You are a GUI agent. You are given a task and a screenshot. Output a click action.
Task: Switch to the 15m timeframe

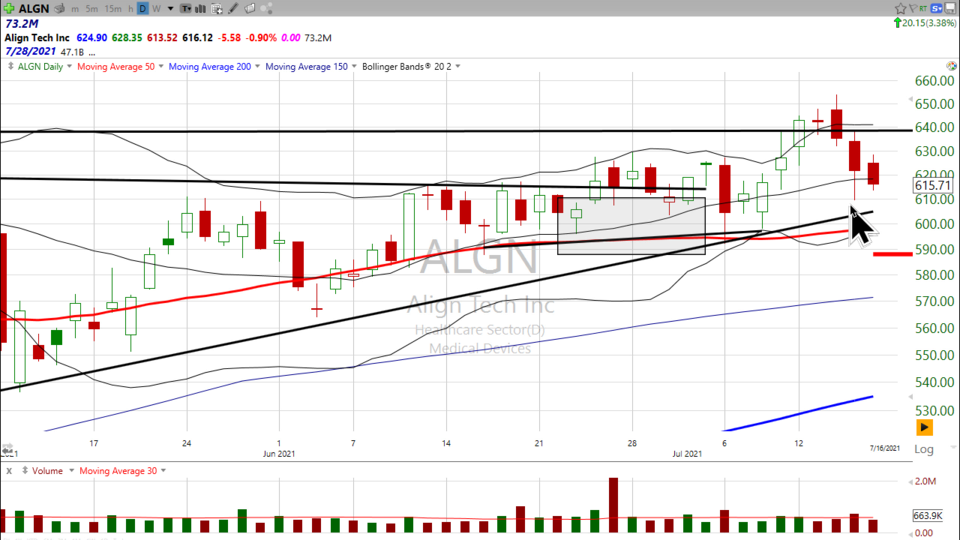click(113, 9)
